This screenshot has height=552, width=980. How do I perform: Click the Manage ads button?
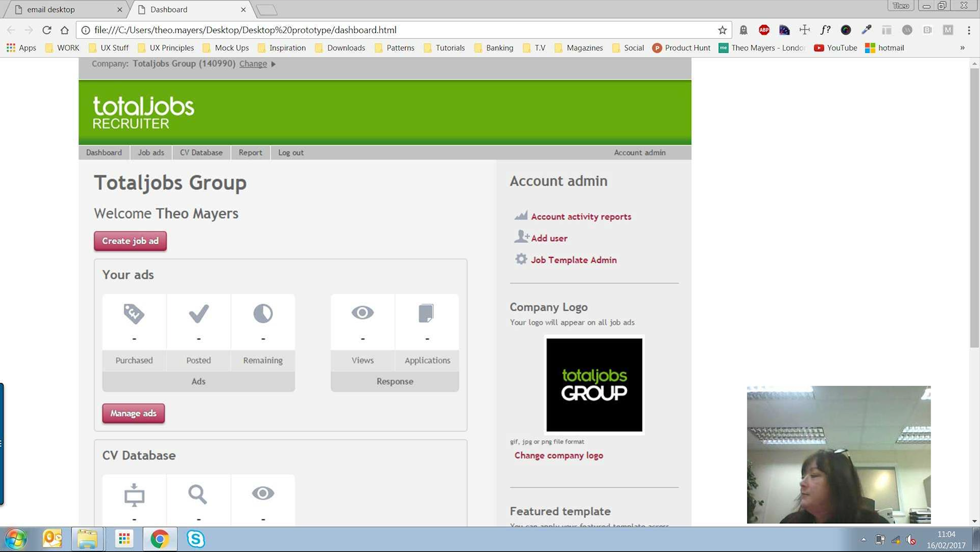pos(133,413)
